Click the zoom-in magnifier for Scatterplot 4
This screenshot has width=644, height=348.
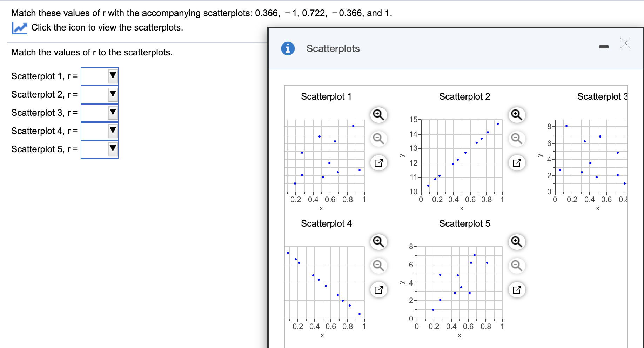[378, 242]
